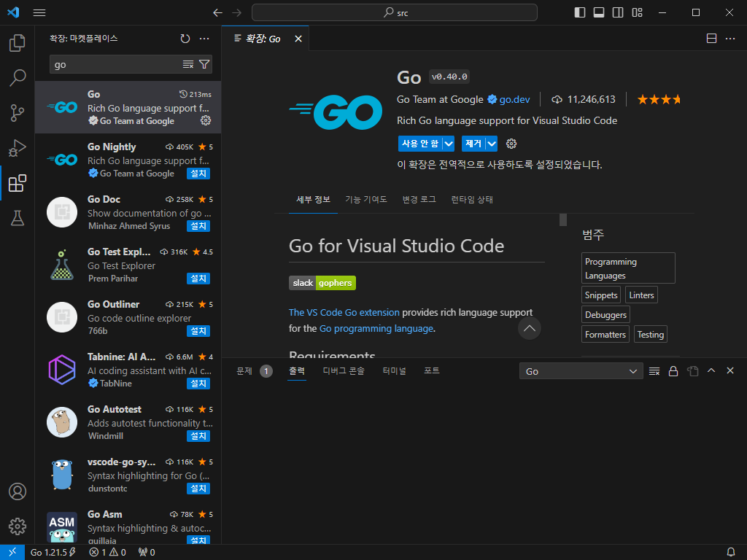Open the Explorer view in activity bar
This screenshot has width=747, height=560.
[18, 43]
